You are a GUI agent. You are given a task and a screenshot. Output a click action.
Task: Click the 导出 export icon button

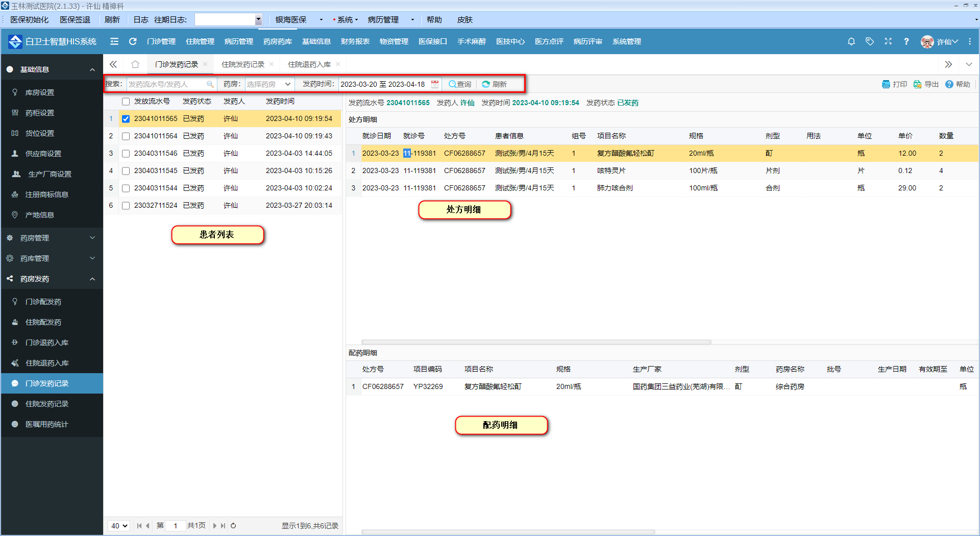click(926, 84)
